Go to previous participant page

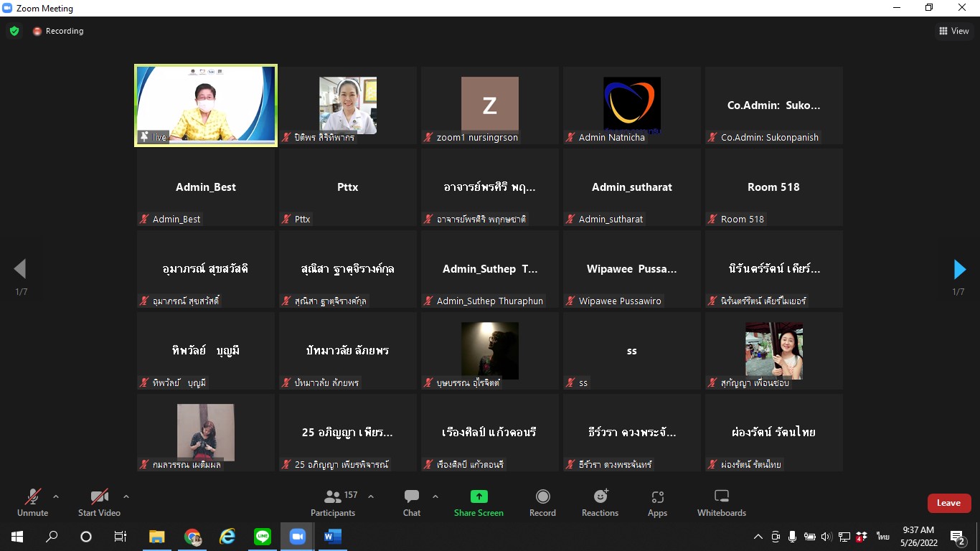pyautogui.click(x=20, y=269)
